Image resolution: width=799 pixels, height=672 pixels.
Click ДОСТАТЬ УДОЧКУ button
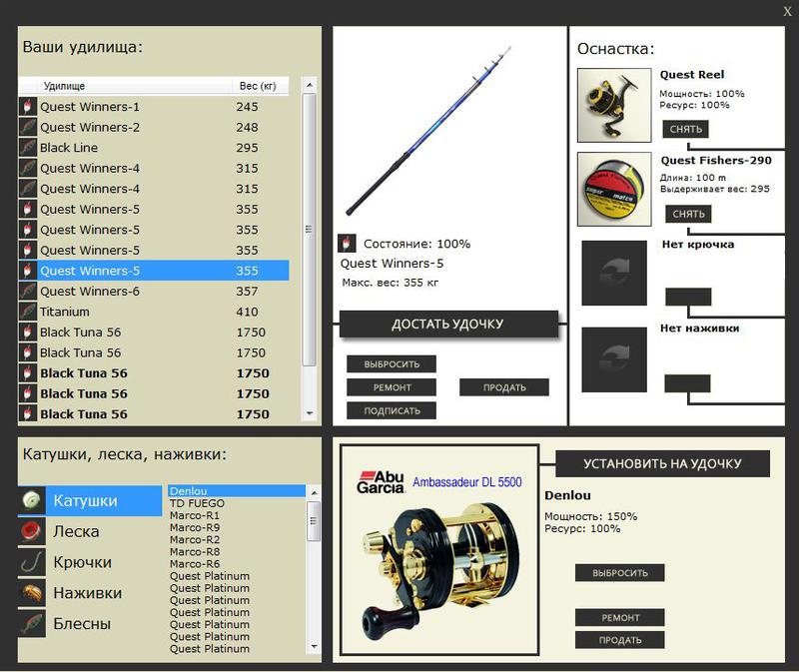tap(448, 325)
